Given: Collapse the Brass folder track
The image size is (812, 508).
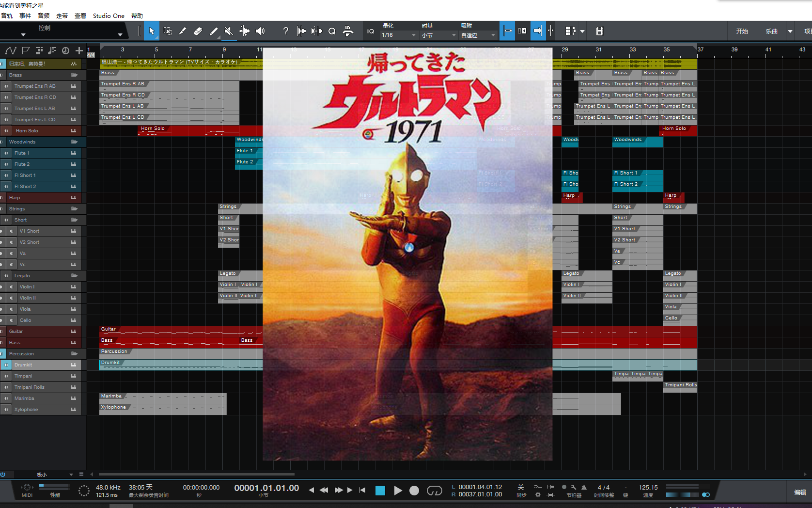Looking at the screenshot, I should click(x=74, y=75).
